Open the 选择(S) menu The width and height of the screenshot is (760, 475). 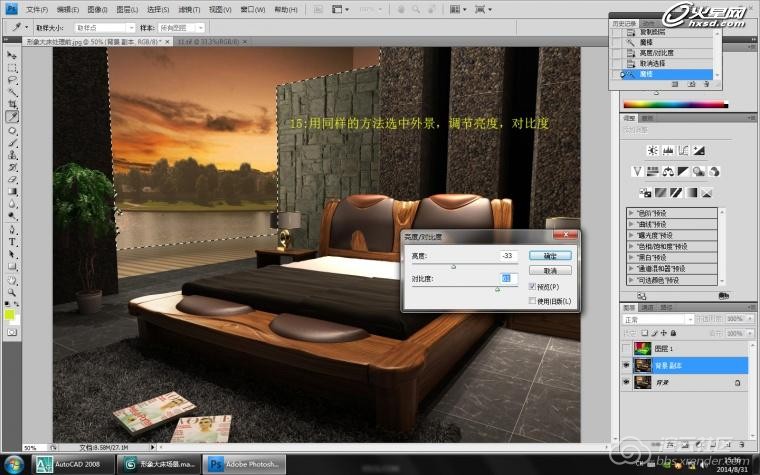coord(158,9)
